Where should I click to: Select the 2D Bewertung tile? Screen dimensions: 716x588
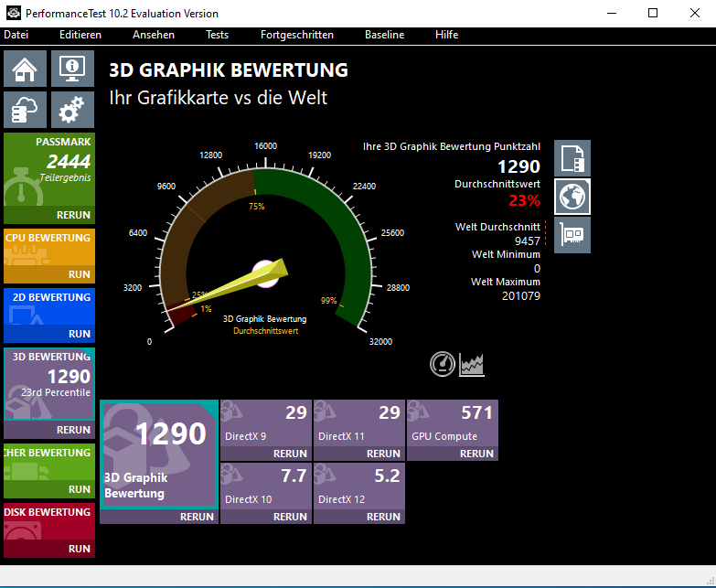49,306
